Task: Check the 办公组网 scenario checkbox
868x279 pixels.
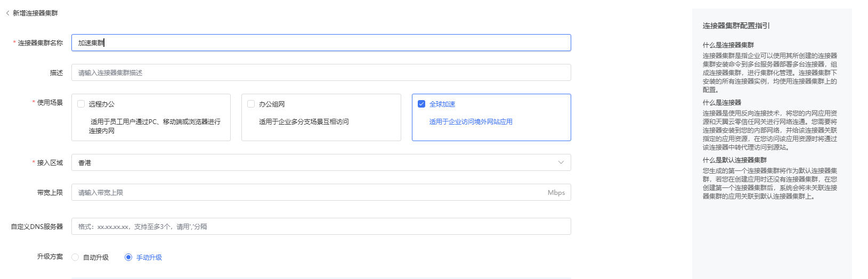Action: [x=251, y=104]
